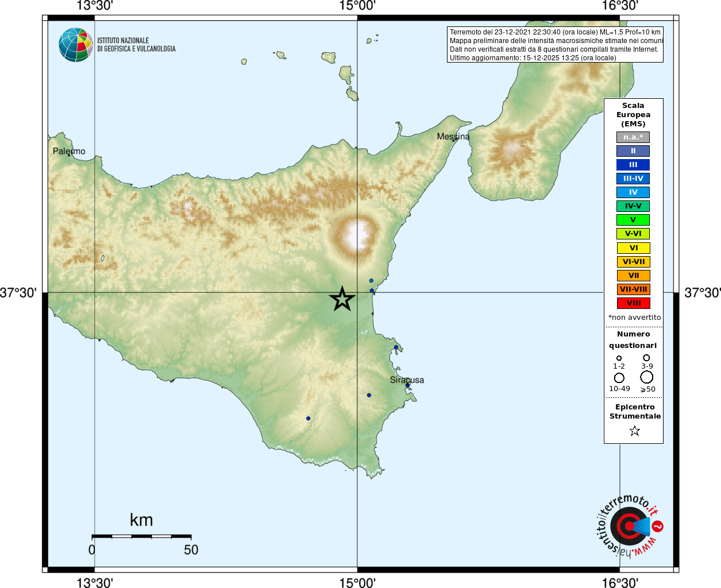
Task: Select the southwesternmost blue data point
Action: (x=308, y=418)
